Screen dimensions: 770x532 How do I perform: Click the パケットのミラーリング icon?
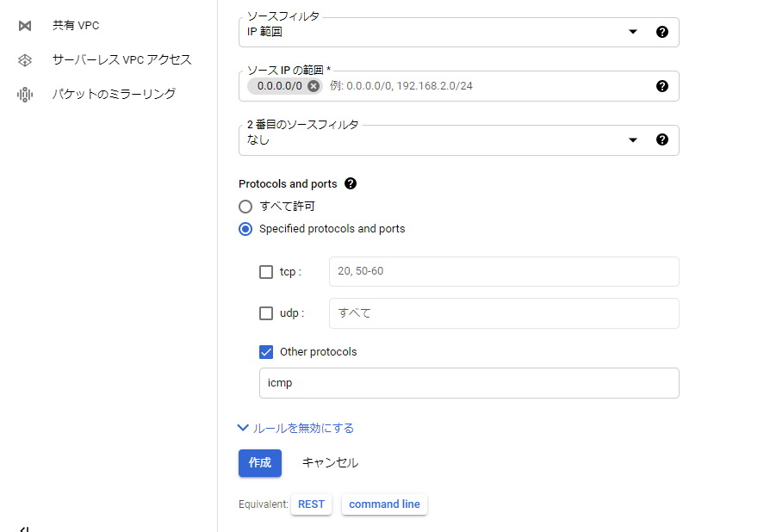(x=25, y=94)
